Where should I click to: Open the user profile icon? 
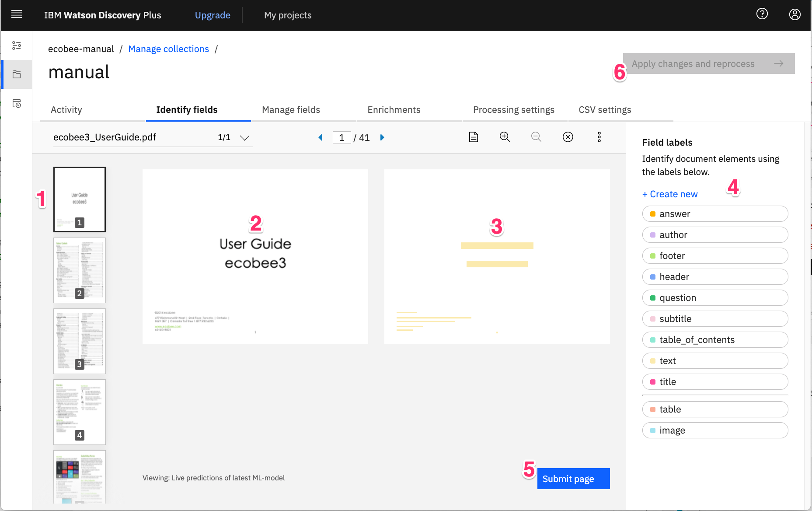[x=795, y=14]
